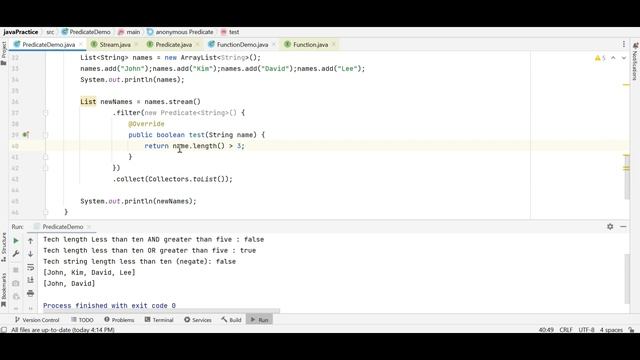Collapse the filter Predicate code block
The image size is (640, 360).
46,113
